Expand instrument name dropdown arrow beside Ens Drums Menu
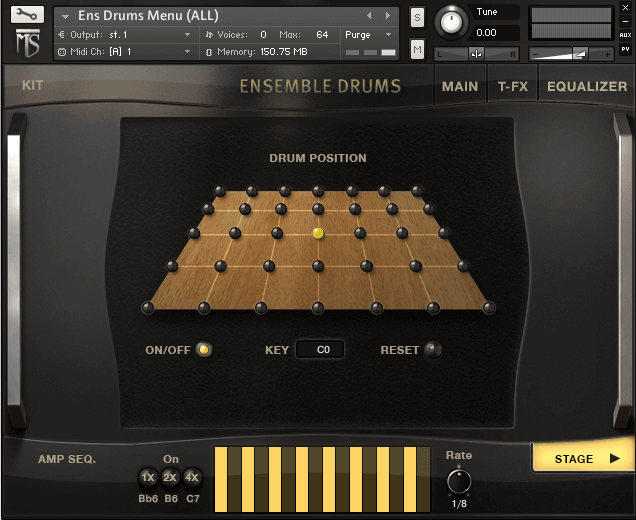 [x=65, y=16]
